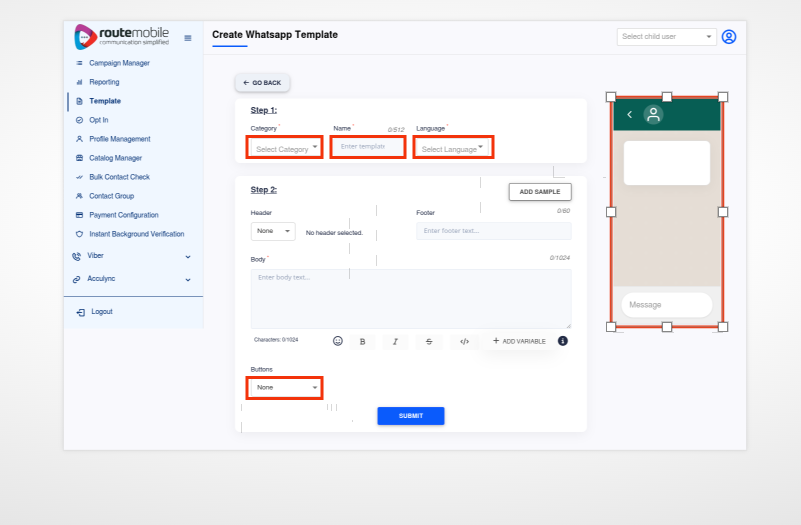The image size is (801, 525).
Task: Open the Buttons None dropdown
Action: (285, 388)
